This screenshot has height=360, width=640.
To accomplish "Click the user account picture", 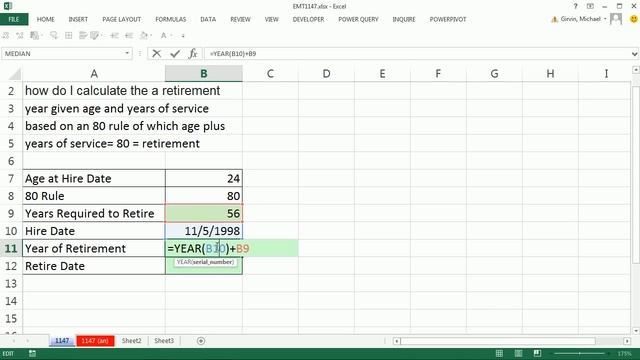I will [616, 19].
